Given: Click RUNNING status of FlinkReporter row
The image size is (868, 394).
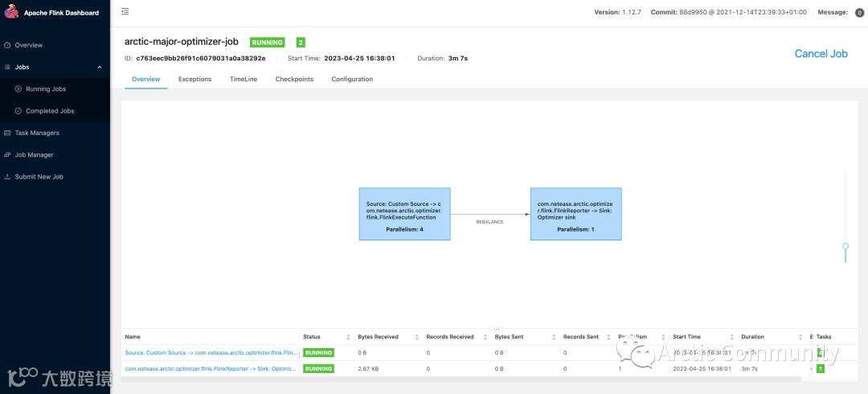Looking at the screenshot, I should click(x=319, y=368).
